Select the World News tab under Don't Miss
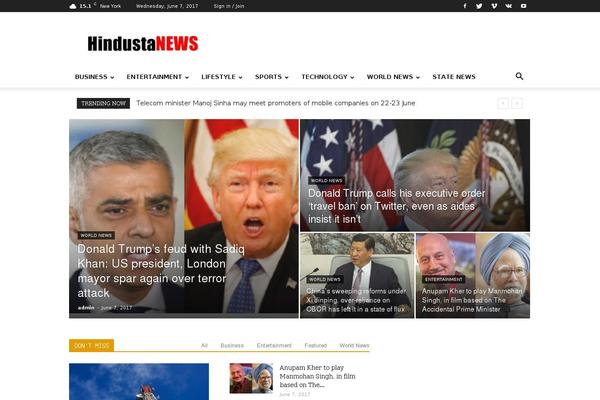 [354, 345]
